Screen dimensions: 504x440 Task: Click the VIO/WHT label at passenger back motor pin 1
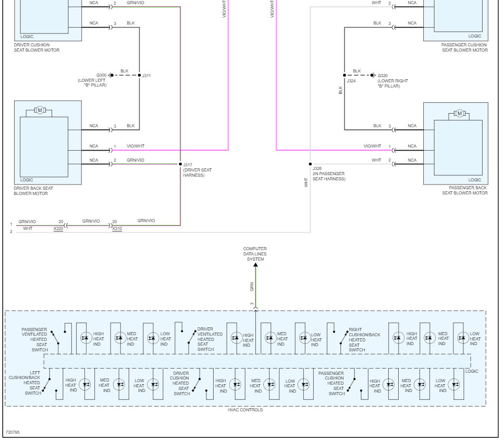tap(372, 146)
